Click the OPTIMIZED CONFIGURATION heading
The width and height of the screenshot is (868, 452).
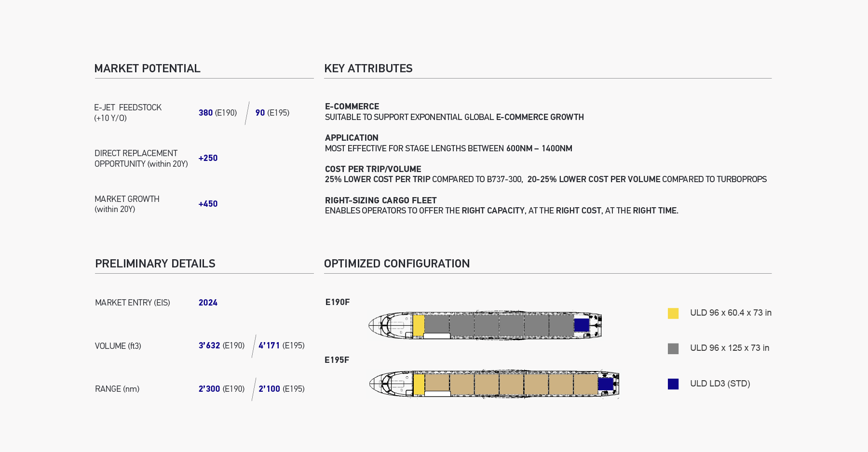pos(397,264)
